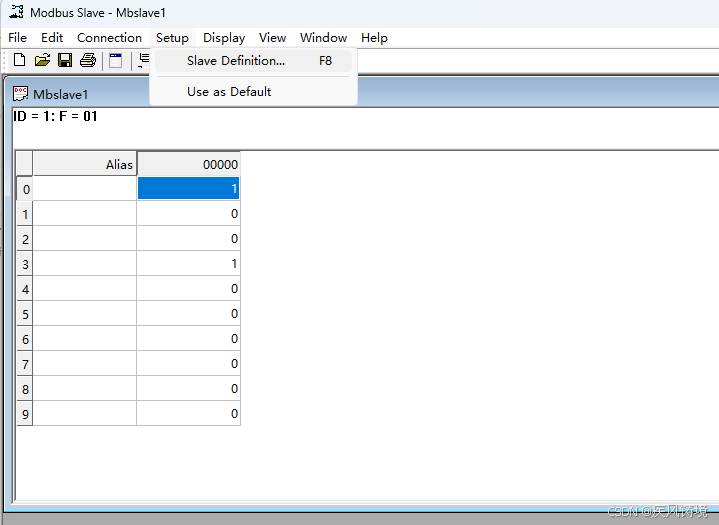The width and height of the screenshot is (719, 525).
Task: Click the Alias cell in row 7
Action: tap(85, 364)
